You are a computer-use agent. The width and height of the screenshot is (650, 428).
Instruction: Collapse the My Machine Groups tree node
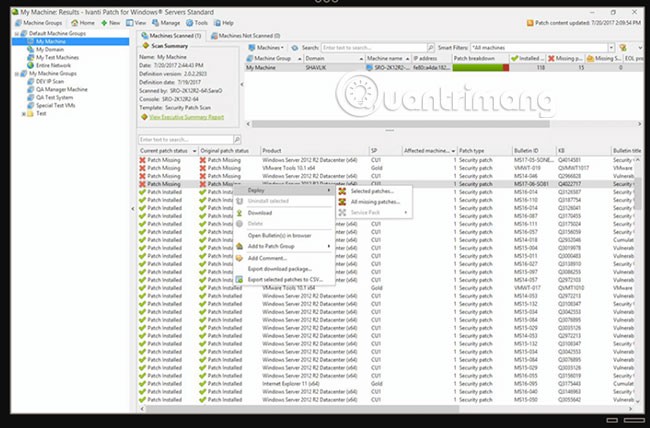tap(17, 73)
